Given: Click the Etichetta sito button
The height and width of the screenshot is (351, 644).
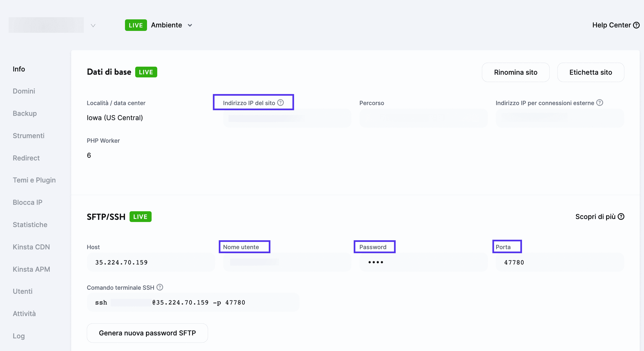Looking at the screenshot, I should coord(591,72).
